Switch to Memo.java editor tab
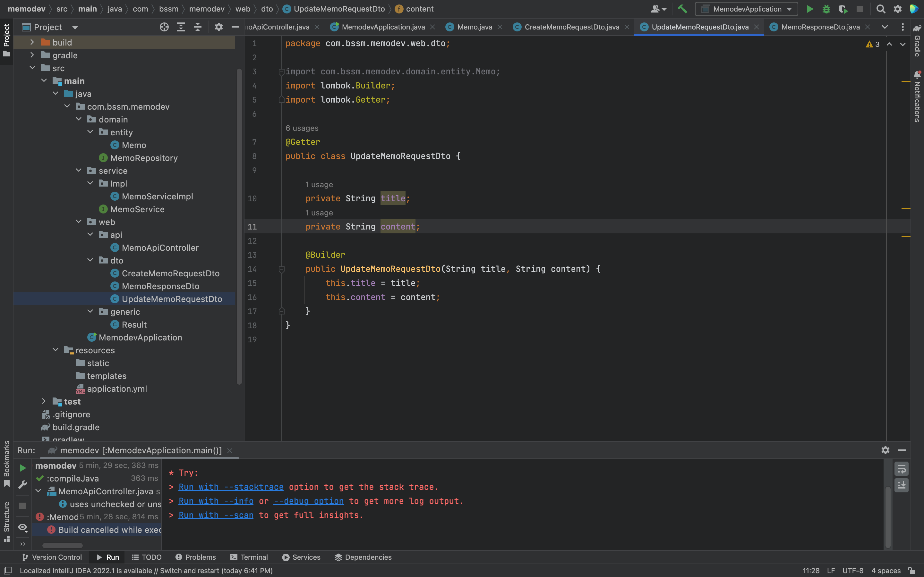This screenshot has height=577, width=924. [x=474, y=27]
